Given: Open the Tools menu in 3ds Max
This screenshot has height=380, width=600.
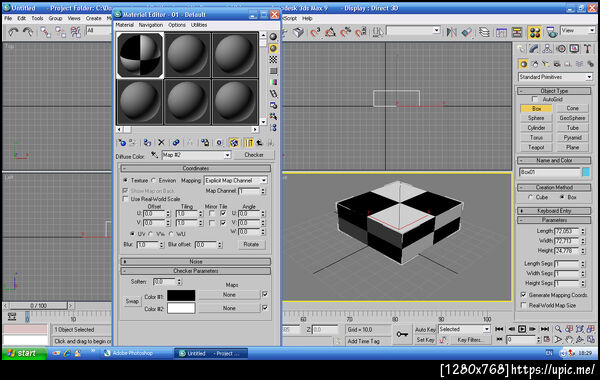Looking at the screenshot, I should 37,18.
